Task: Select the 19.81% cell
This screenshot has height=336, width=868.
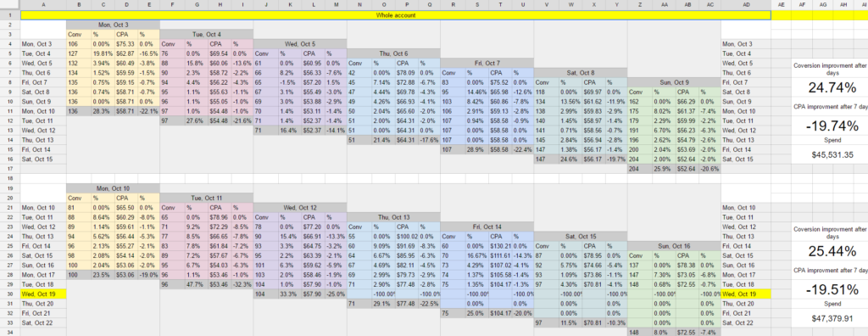Action: pyautogui.click(x=103, y=53)
